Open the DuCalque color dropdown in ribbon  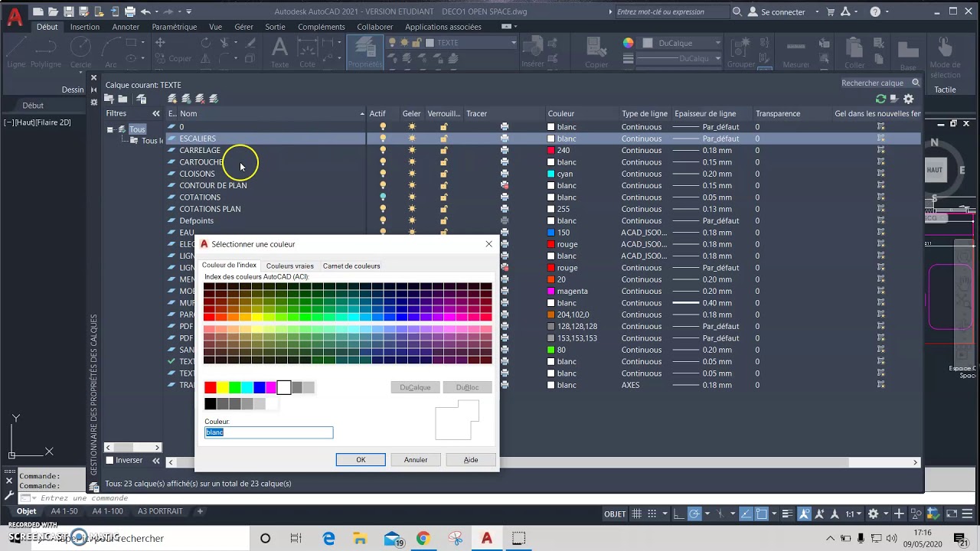[717, 43]
